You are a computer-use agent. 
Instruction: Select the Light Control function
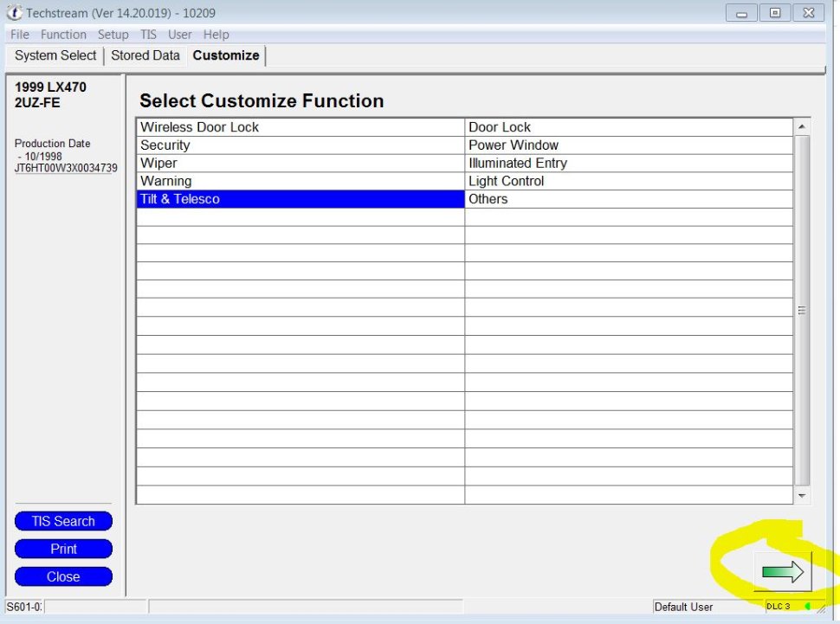coord(629,181)
